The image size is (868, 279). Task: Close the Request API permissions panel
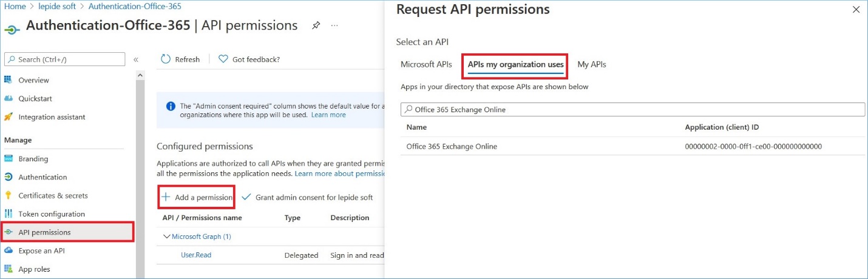click(x=856, y=10)
